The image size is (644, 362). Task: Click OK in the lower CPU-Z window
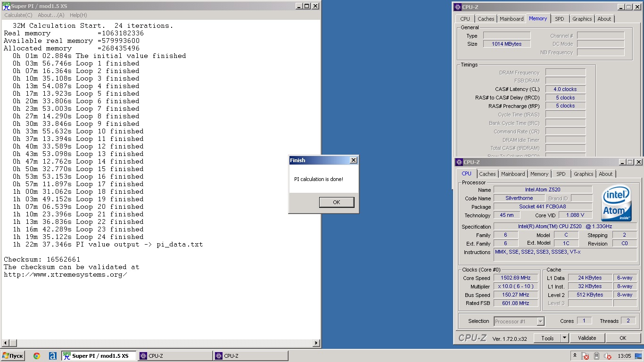(623, 338)
